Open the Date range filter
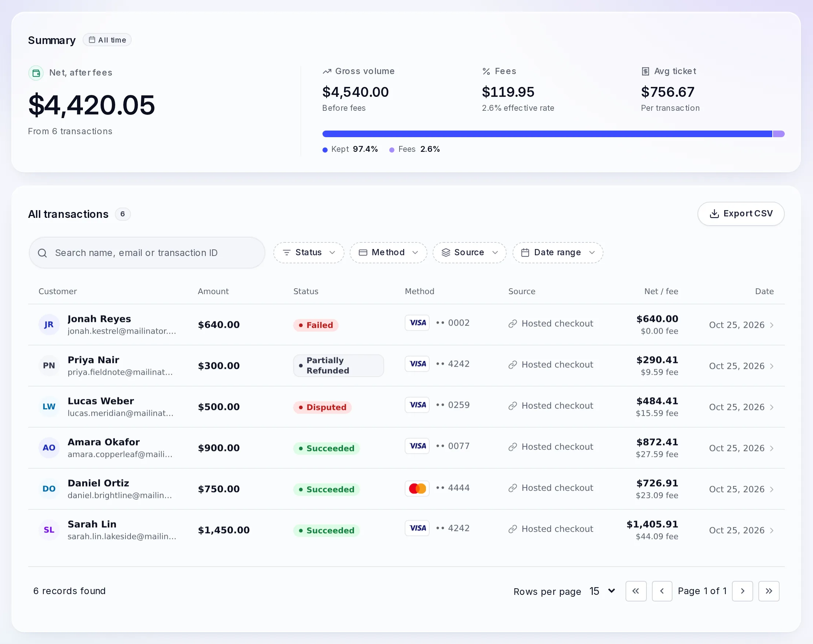The width and height of the screenshot is (813, 644). (557, 252)
